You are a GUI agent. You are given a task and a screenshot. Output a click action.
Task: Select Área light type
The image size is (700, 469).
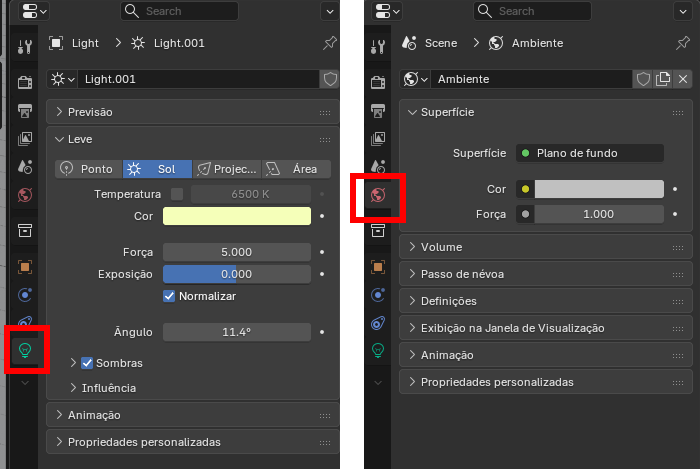click(296, 169)
